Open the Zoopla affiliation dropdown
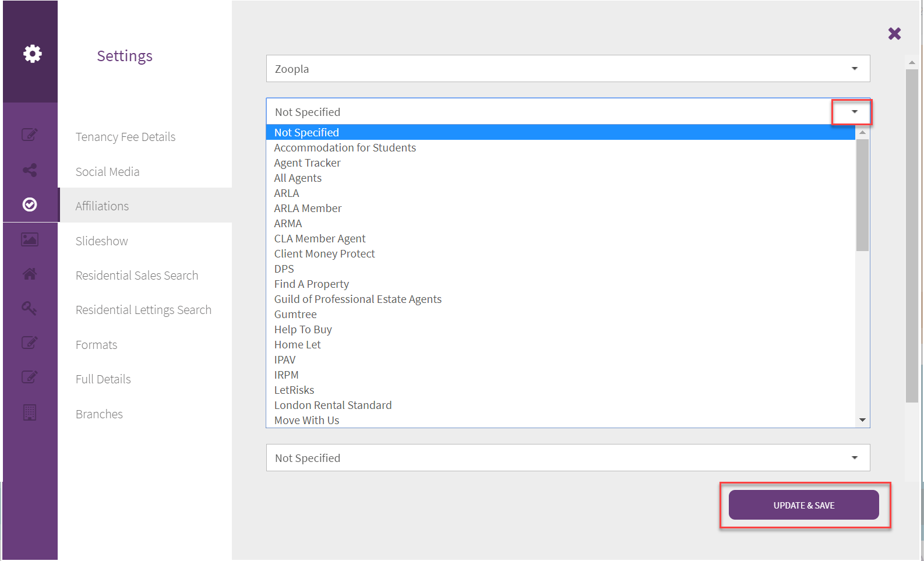Screen dimensions: 924x561 coord(568,69)
